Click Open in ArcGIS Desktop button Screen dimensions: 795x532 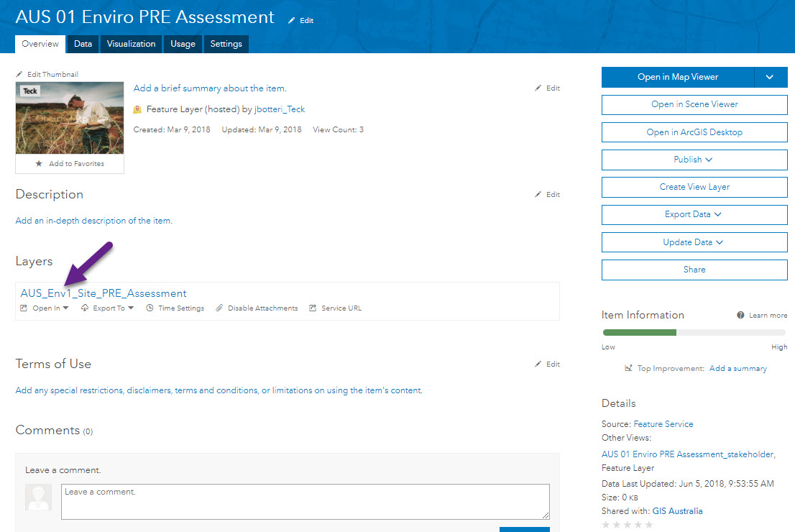pyautogui.click(x=694, y=132)
